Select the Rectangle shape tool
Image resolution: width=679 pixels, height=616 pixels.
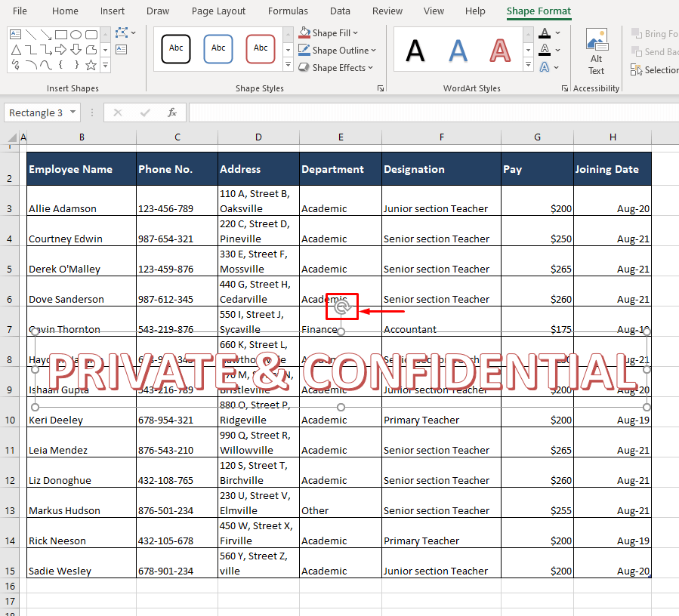[61, 35]
